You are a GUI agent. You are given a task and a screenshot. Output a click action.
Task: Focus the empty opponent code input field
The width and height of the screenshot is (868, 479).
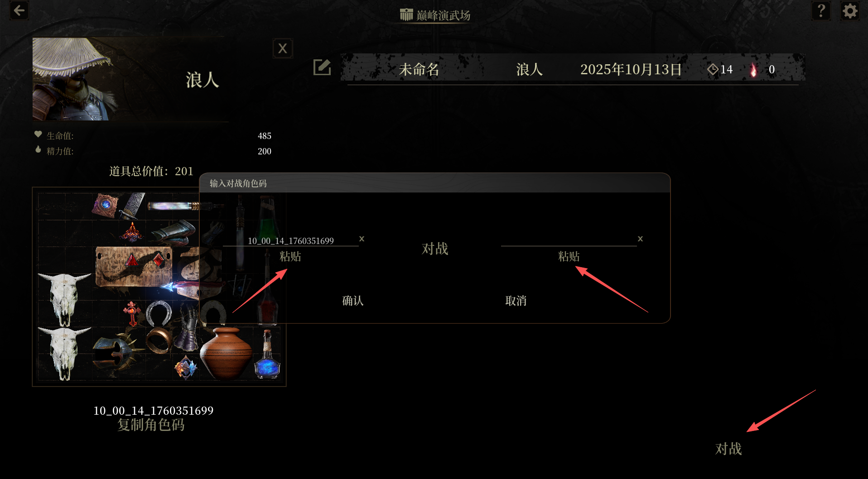tap(569, 240)
